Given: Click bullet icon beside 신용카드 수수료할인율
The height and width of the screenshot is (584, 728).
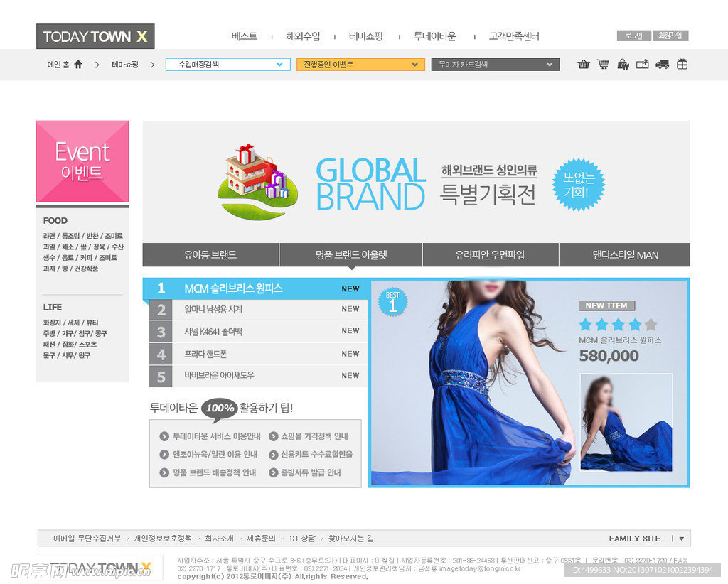Looking at the screenshot, I should click(x=274, y=455).
